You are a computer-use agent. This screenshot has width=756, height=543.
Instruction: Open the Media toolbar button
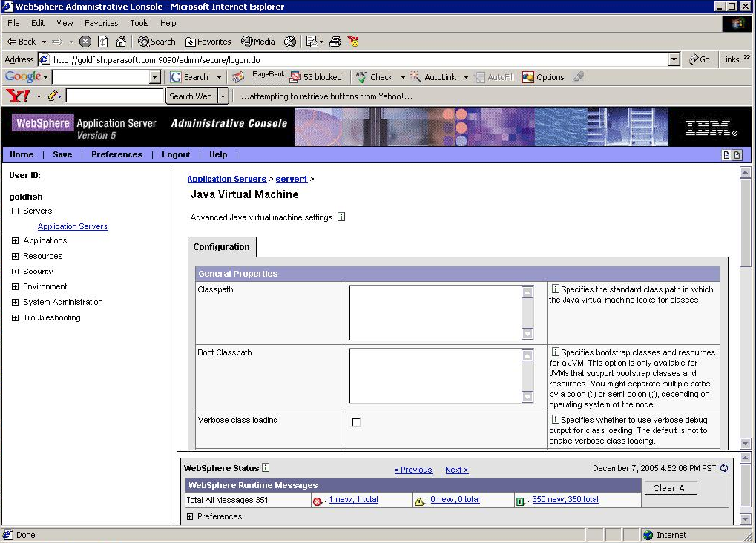pyautogui.click(x=258, y=42)
